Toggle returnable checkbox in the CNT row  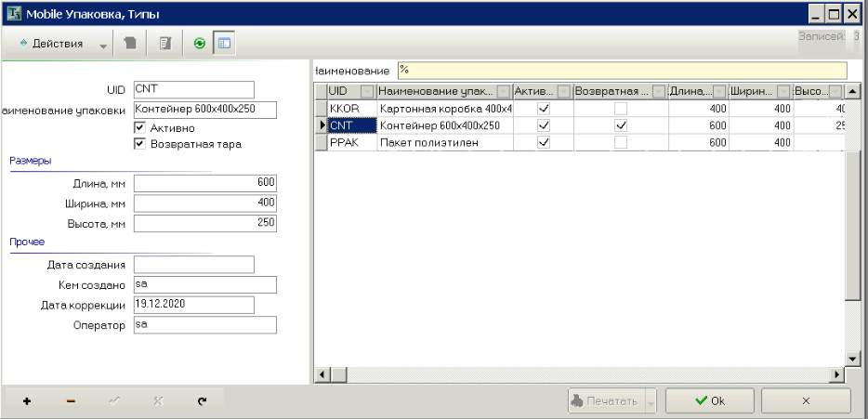pos(621,125)
